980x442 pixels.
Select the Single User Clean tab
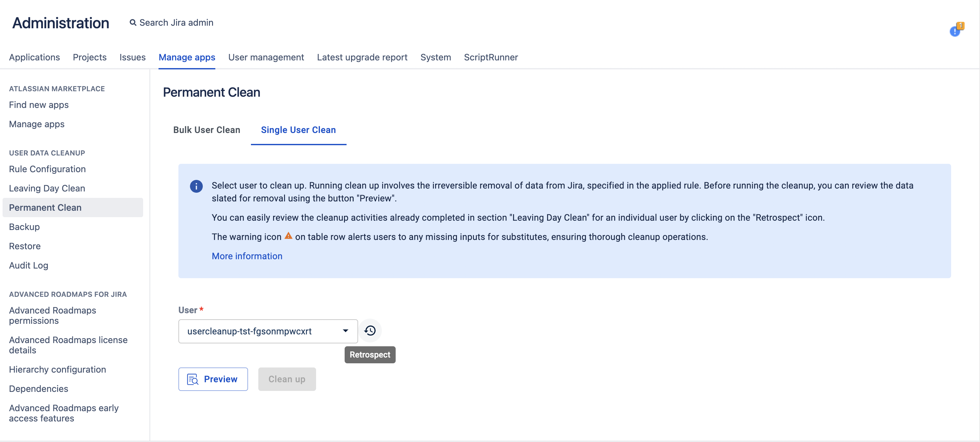coord(298,130)
